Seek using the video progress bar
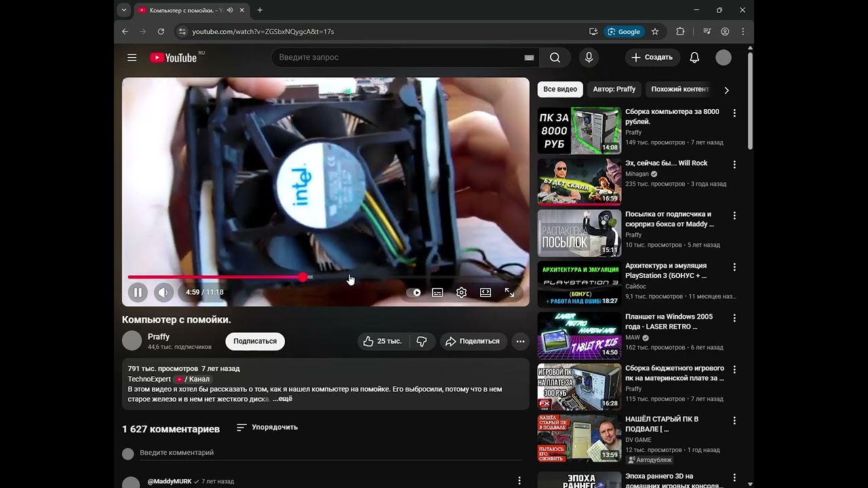Viewport: 868px width, 488px height. click(325, 277)
